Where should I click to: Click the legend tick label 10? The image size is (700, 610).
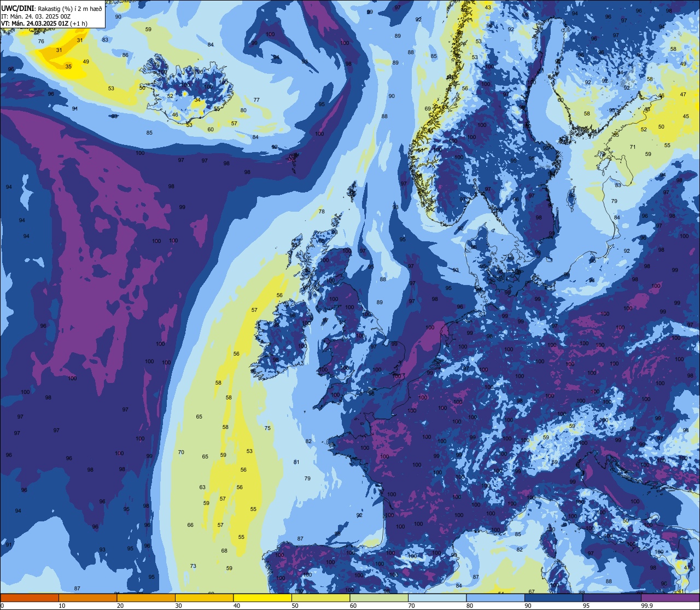(x=62, y=606)
